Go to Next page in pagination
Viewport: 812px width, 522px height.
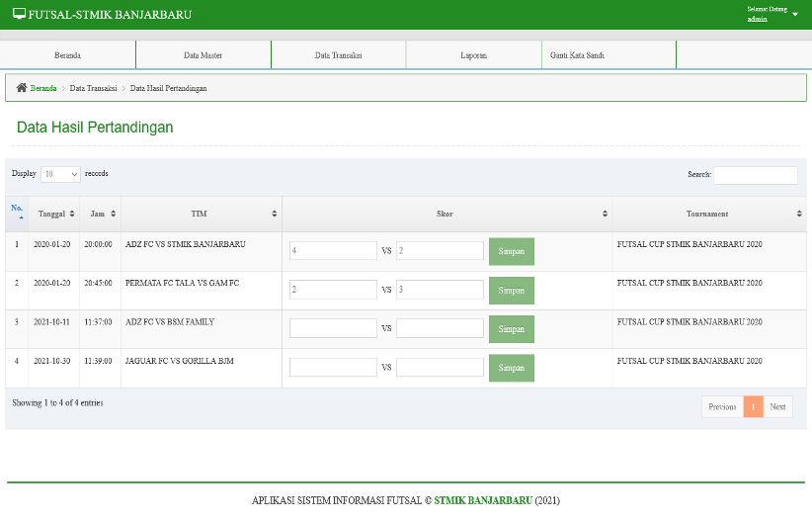coord(777,407)
